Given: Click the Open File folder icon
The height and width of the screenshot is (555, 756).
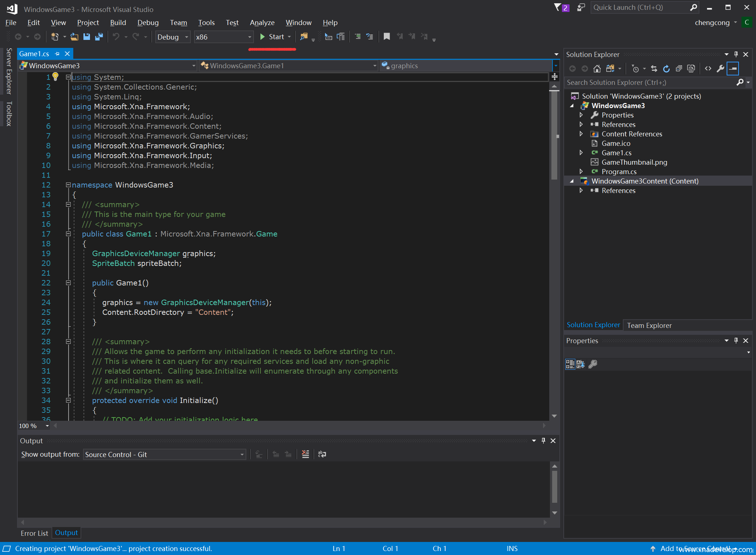Looking at the screenshot, I should pyautogui.click(x=74, y=37).
